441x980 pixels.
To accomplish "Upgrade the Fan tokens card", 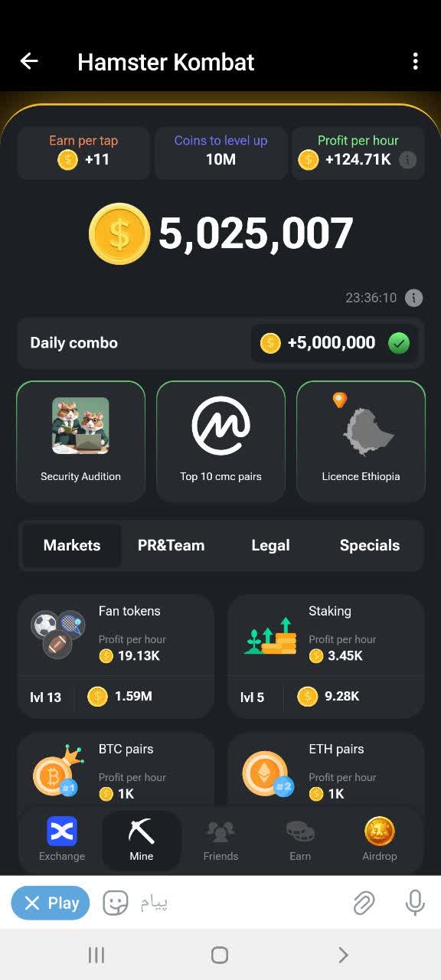I will click(x=115, y=656).
